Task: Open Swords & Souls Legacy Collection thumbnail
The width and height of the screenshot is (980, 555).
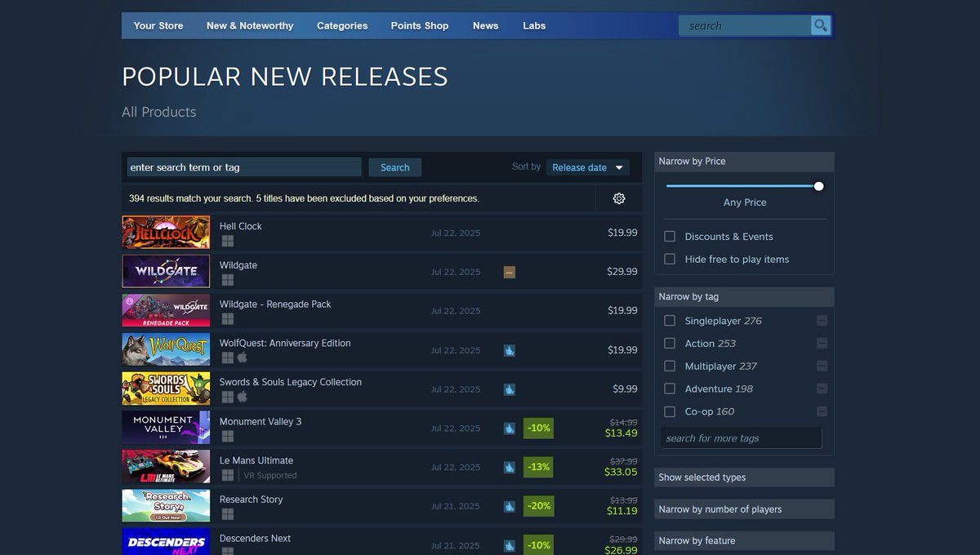Action: (x=166, y=388)
